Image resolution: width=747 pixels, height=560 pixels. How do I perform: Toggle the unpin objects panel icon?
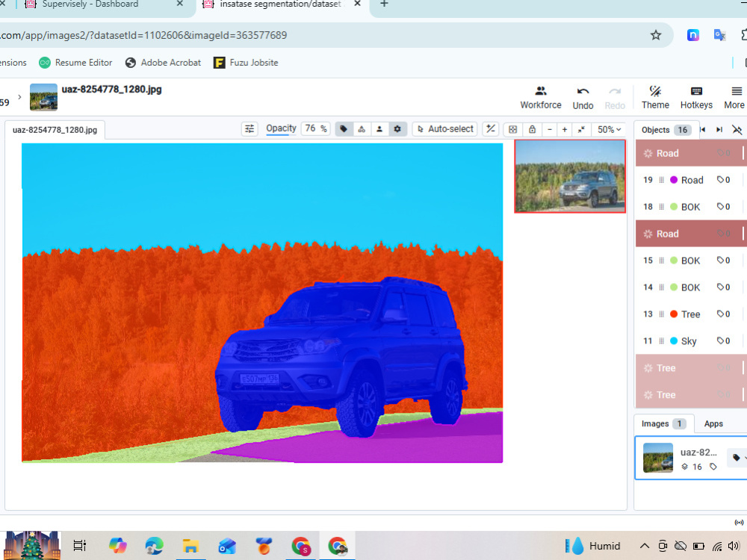(737, 129)
